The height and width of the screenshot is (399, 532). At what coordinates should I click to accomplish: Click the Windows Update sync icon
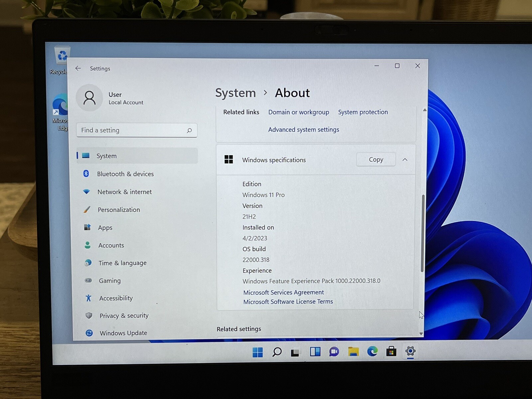click(89, 333)
